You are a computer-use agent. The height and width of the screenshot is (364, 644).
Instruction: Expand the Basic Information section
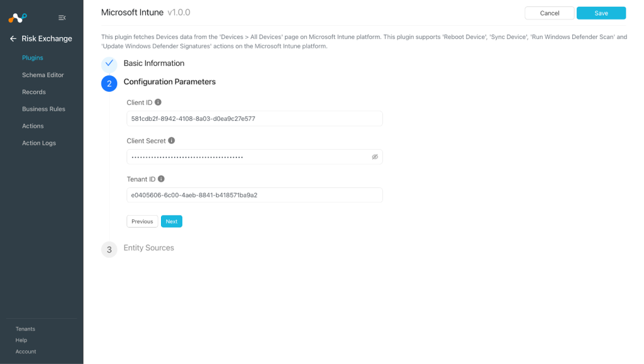154,63
